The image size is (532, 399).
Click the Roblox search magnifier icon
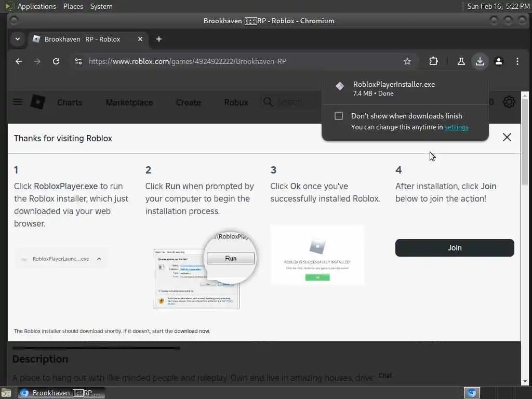click(x=268, y=102)
